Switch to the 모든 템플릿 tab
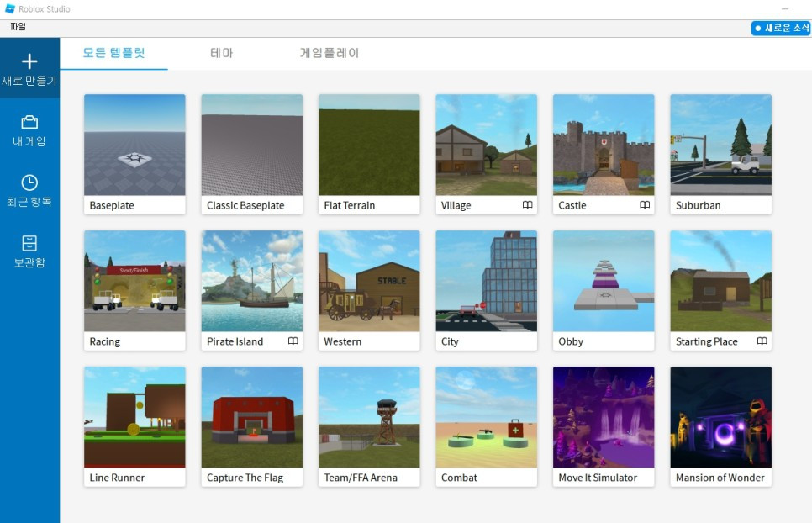 114,53
